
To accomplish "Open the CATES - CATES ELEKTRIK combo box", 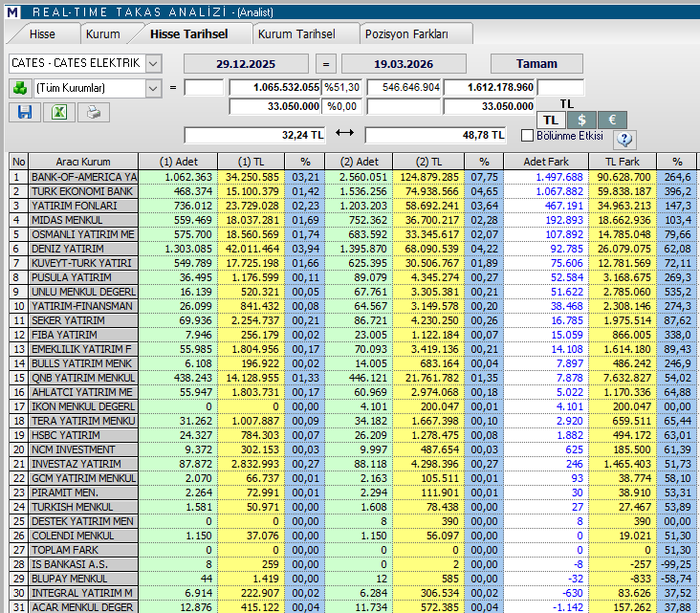I will (x=85, y=63).
